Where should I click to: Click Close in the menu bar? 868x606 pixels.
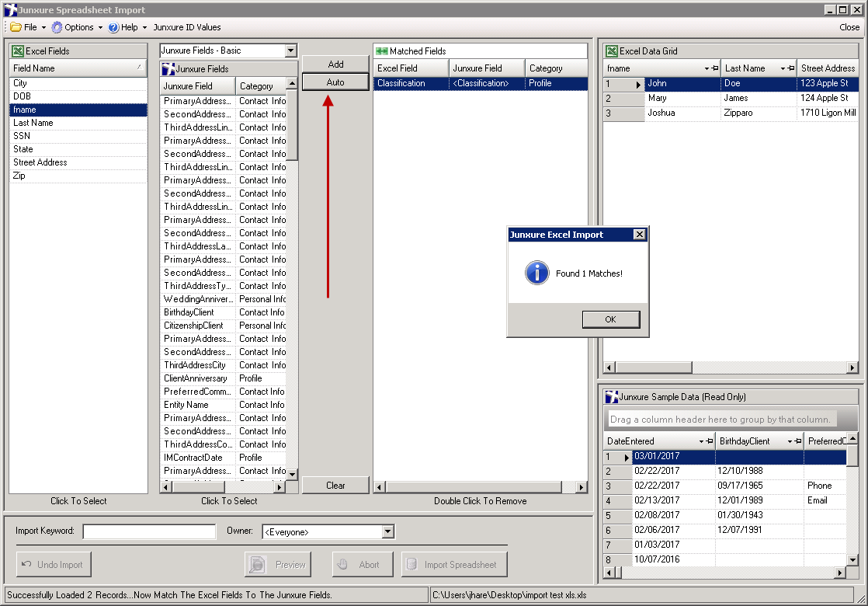coord(849,27)
